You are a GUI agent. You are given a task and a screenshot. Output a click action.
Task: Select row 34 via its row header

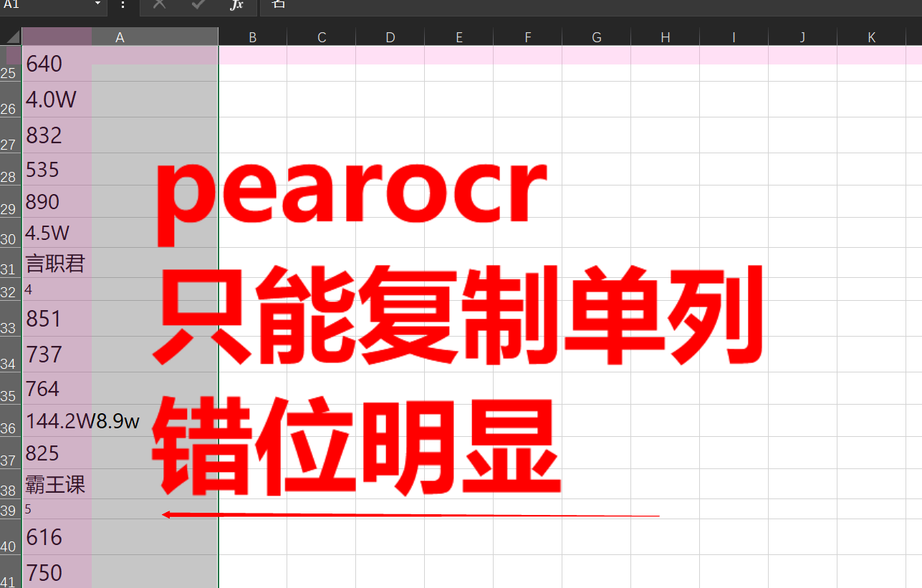tap(11, 355)
